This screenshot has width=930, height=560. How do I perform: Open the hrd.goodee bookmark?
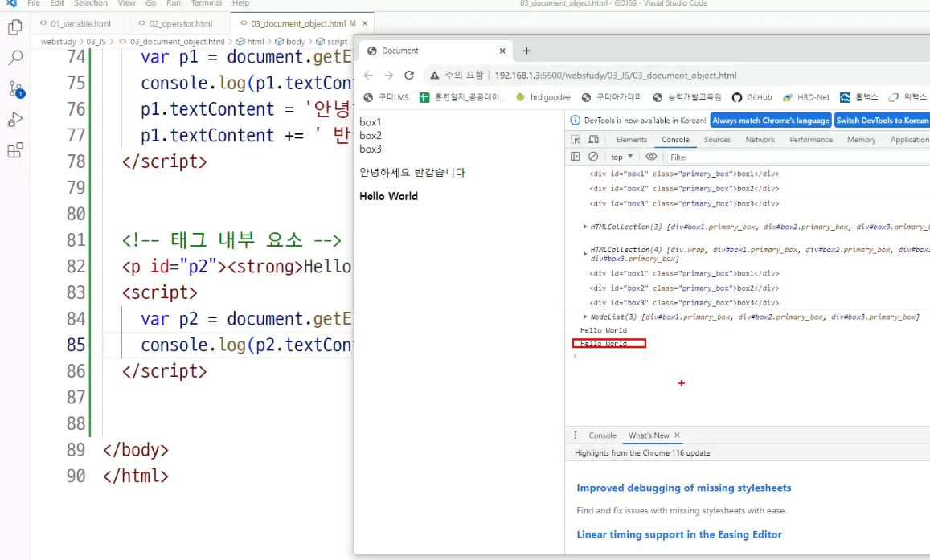(543, 97)
